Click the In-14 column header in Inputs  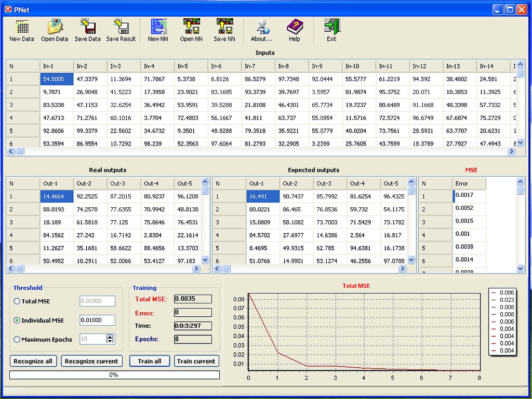[x=494, y=66]
